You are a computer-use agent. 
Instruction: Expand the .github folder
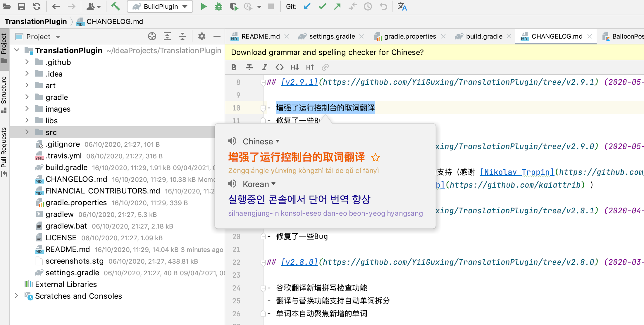tap(27, 62)
